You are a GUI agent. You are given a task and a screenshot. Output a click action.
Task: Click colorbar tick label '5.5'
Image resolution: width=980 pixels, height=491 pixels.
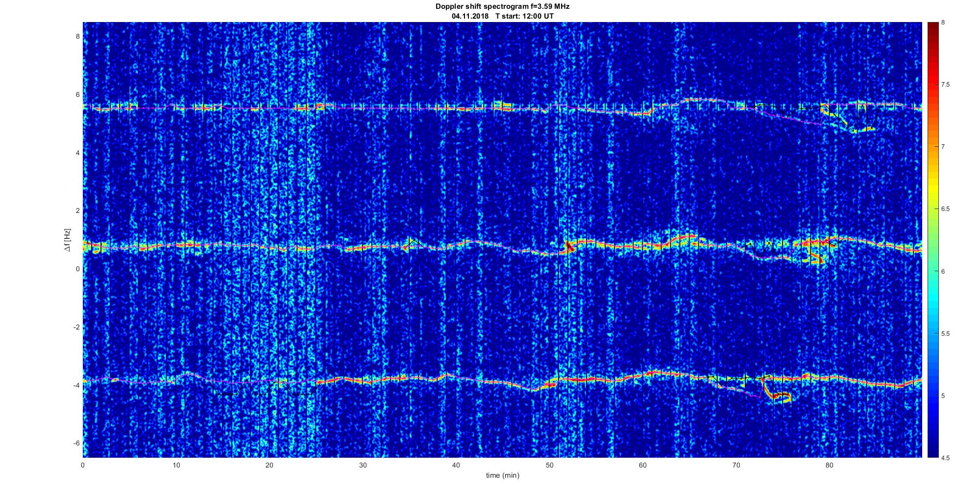pos(946,333)
